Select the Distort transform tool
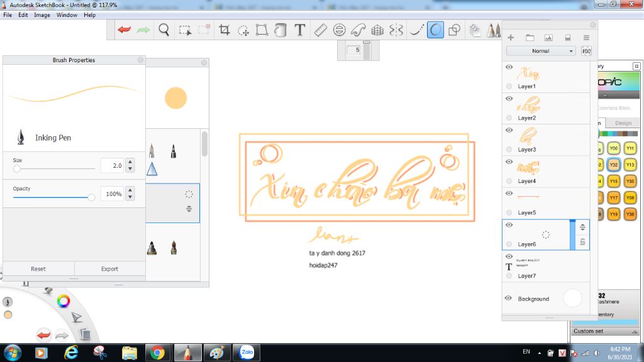 [x=262, y=30]
